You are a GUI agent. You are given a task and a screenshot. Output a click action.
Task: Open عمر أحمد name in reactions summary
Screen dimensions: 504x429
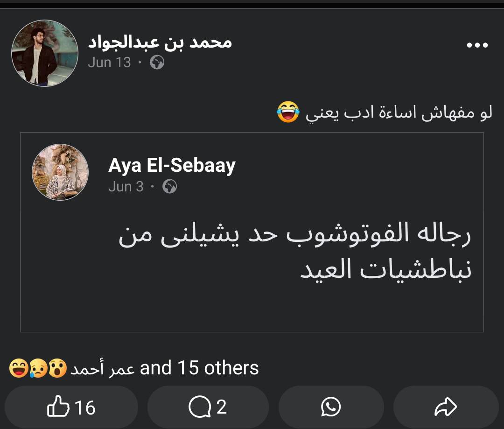point(103,369)
